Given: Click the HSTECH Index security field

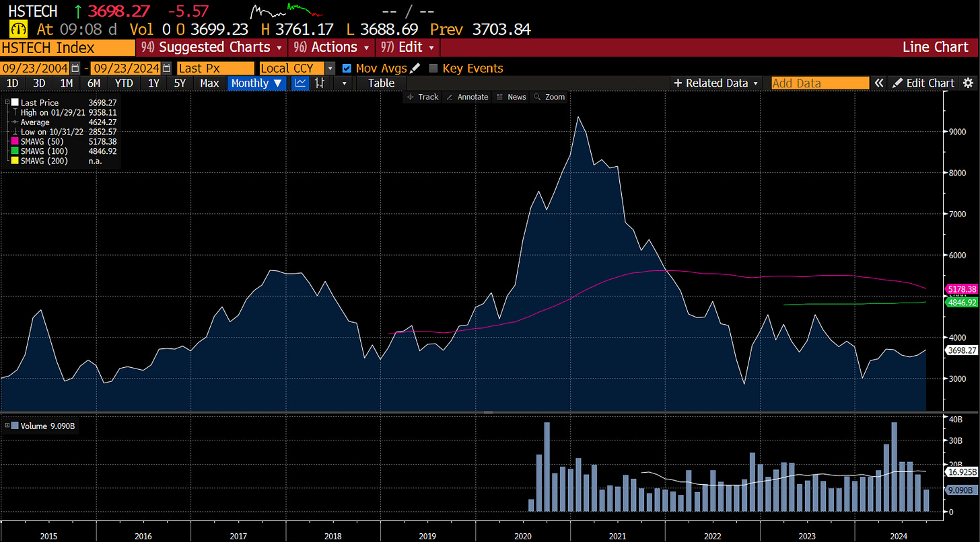Looking at the screenshot, I should click(67, 47).
